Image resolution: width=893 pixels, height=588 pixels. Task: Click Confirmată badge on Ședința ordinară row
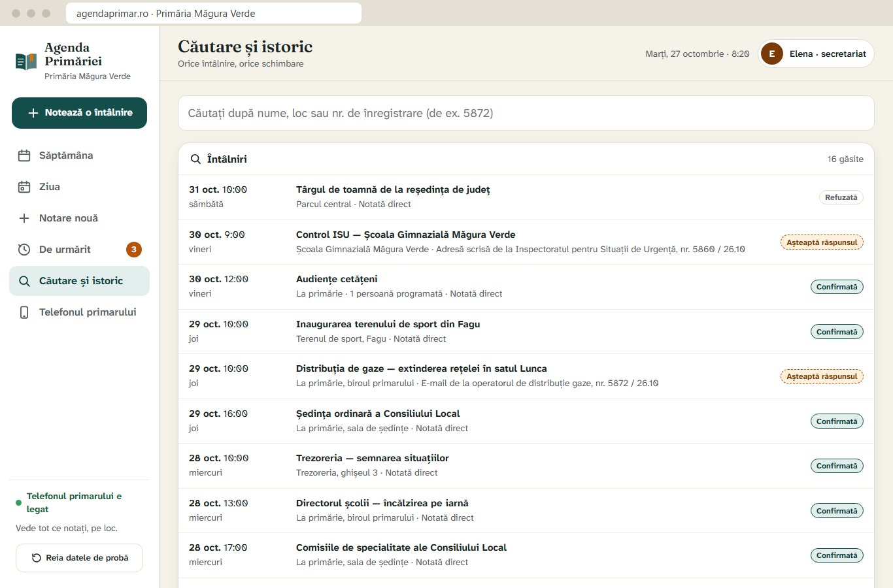click(837, 421)
